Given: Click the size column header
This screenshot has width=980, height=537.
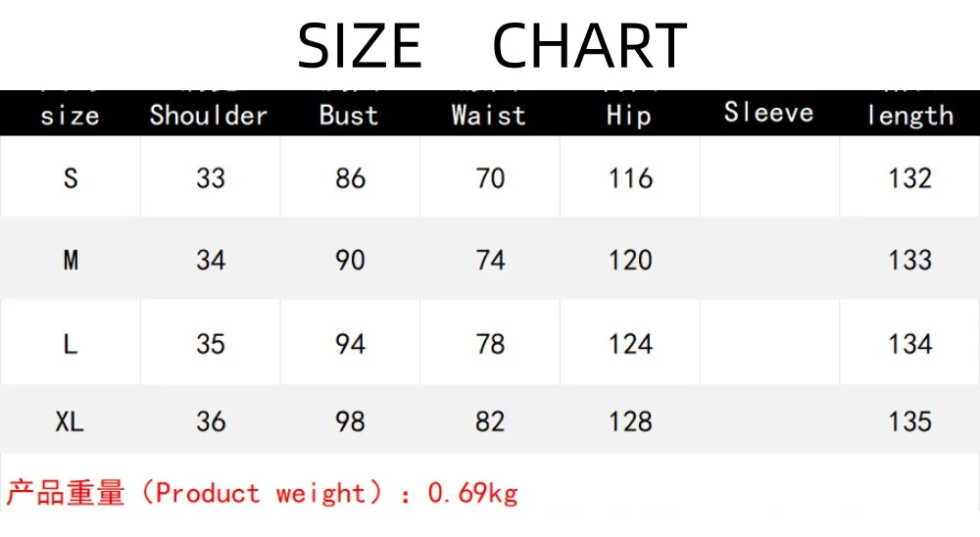Looking at the screenshot, I should (x=70, y=116).
